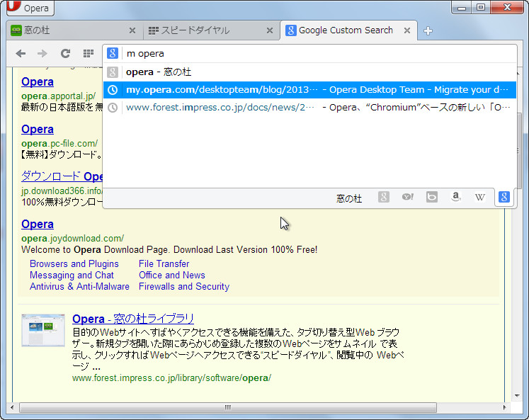The height and width of the screenshot is (420, 529).
Task: Choose grey Google search engine icon
Action: click(384, 197)
